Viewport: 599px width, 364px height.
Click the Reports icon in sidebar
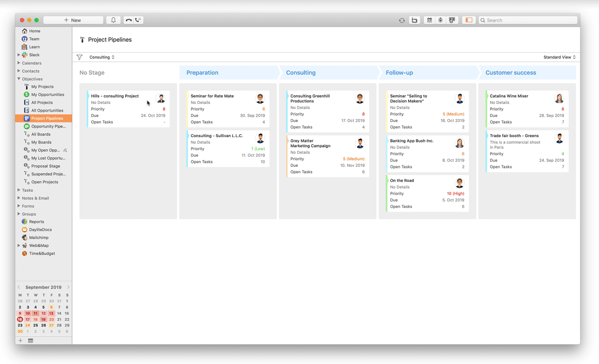click(24, 222)
